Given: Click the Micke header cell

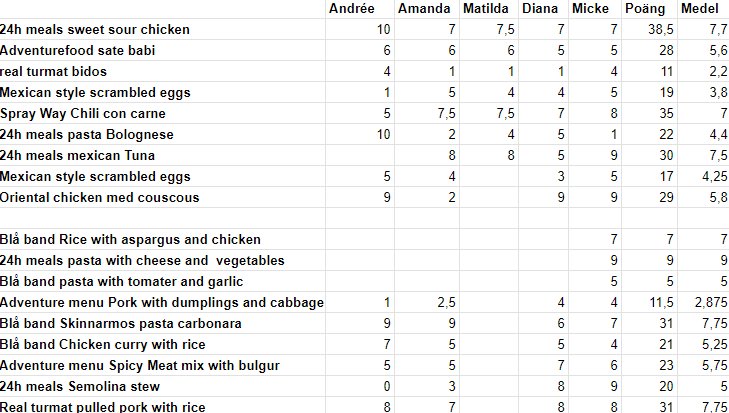Looking at the screenshot, I should pos(595,9).
